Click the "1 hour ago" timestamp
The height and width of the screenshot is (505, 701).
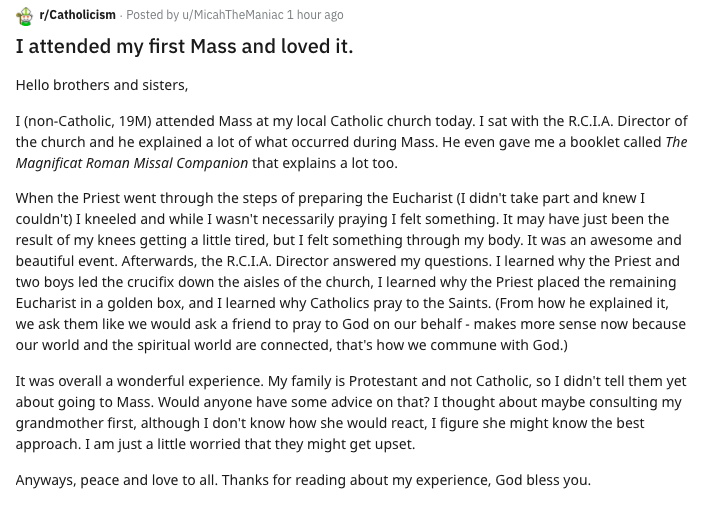314,15
